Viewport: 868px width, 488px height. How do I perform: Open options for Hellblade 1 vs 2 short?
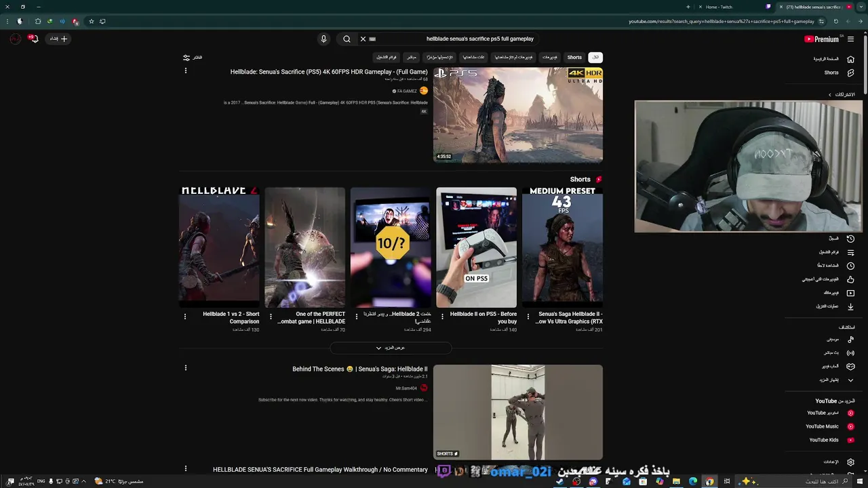tap(185, 317)
